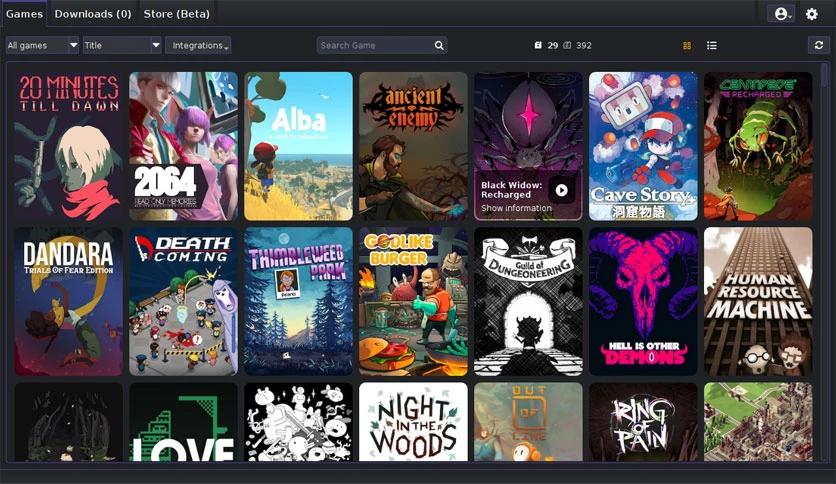
Task: Select the LOVE game cover
Action: pos(183,422)
